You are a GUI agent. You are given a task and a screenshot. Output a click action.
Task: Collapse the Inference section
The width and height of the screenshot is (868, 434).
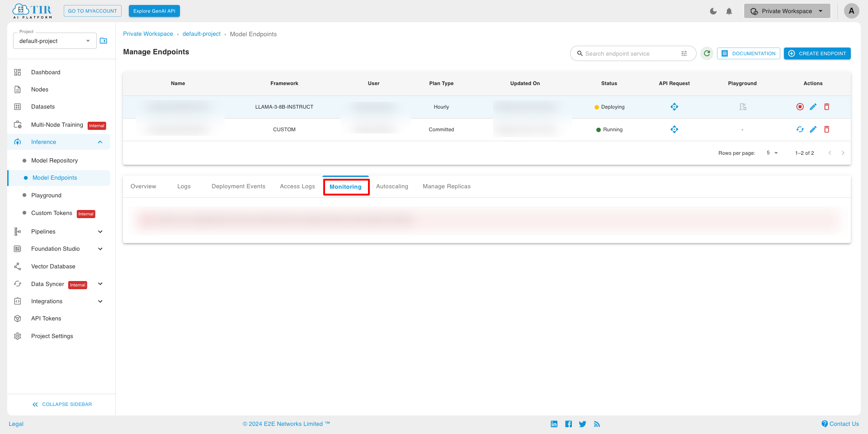[x=100, y=142]
